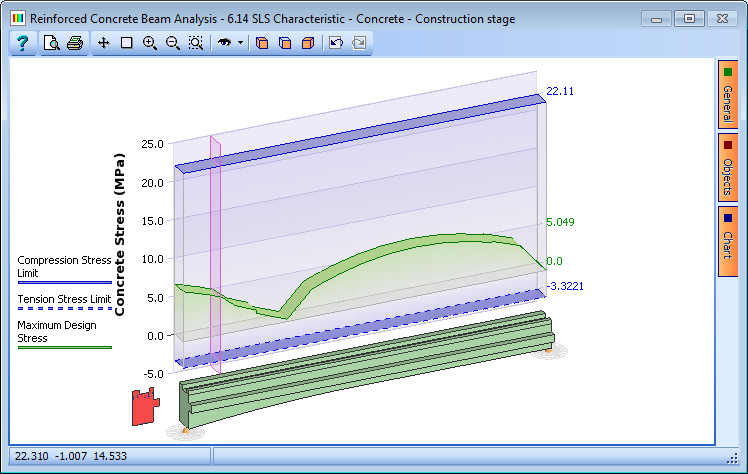Select the zoom window rectangle tool
Screen dimensions: 748x474
point(126,43)
